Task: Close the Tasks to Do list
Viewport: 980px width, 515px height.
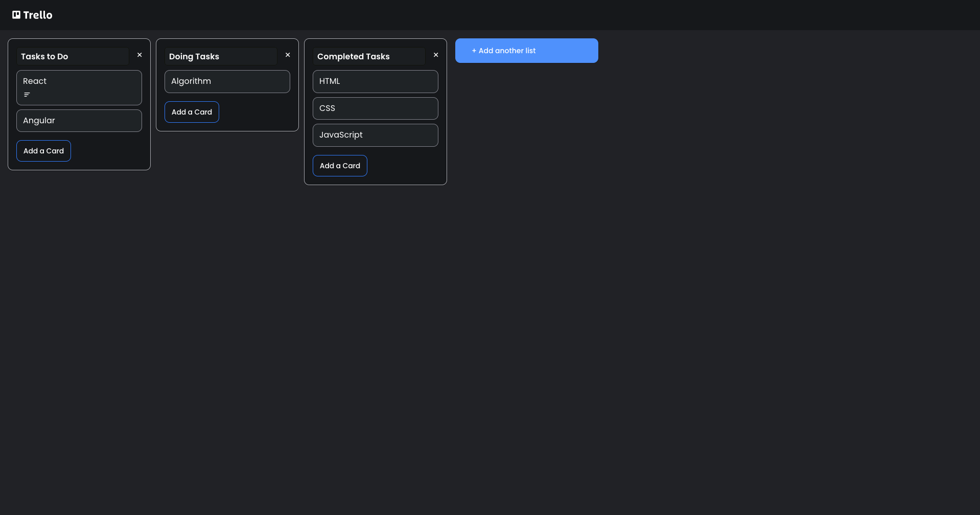Action: 139,55
